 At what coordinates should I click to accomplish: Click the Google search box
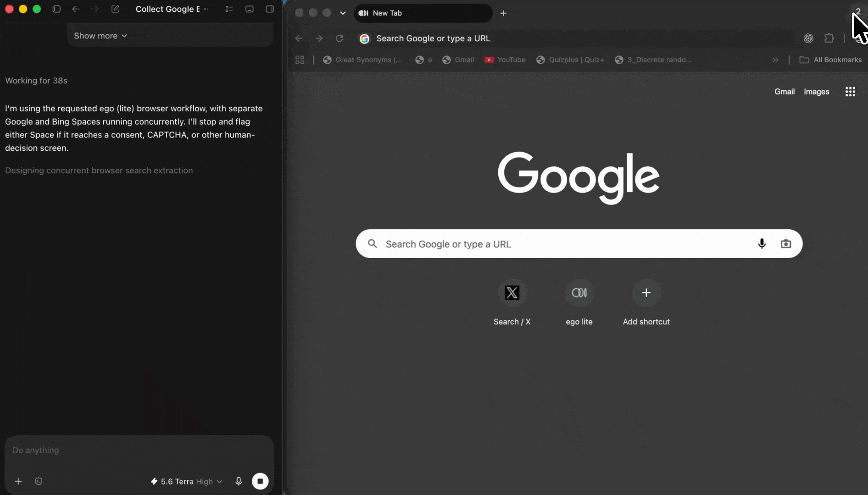click(579, 244)
